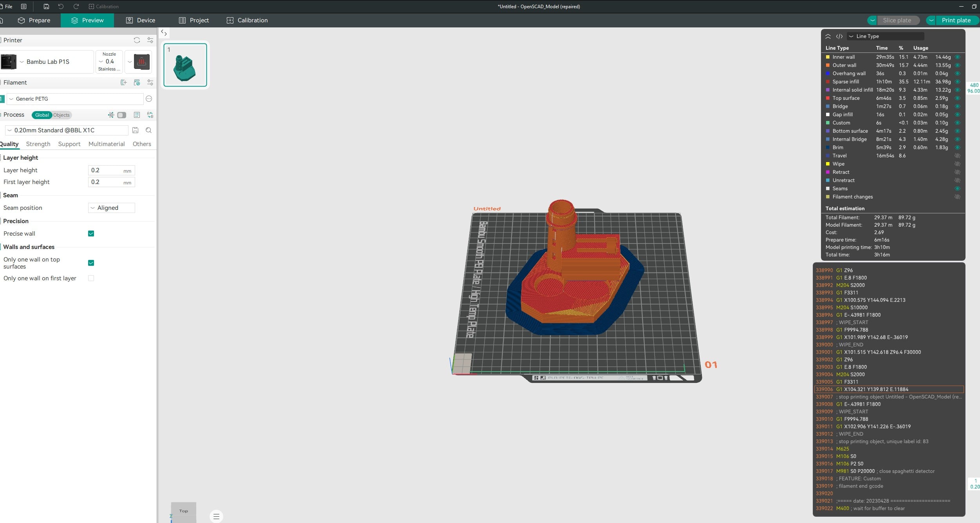Click the add filament icon
This screenshot has height=523, width=980.
pos(124,82)
